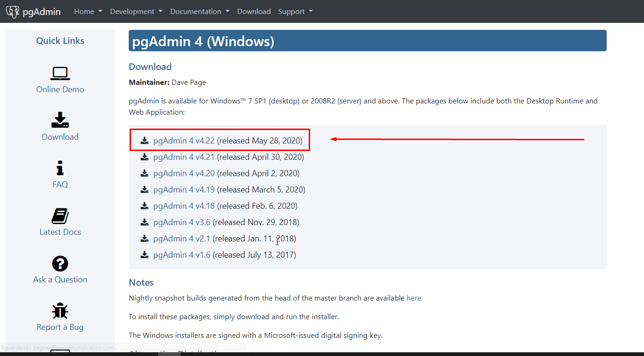Click download icon beside pgAdmin 4 v4.22
The image size is (644, 356).
(x=145, y=141)
